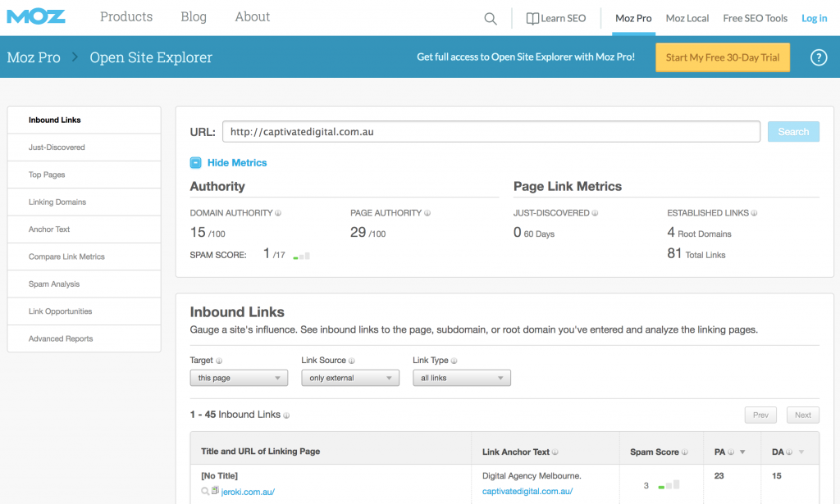Click Open Site Explorer breadcrumb title
Viewport: 840px width, 504px height.
click(151, 57)
